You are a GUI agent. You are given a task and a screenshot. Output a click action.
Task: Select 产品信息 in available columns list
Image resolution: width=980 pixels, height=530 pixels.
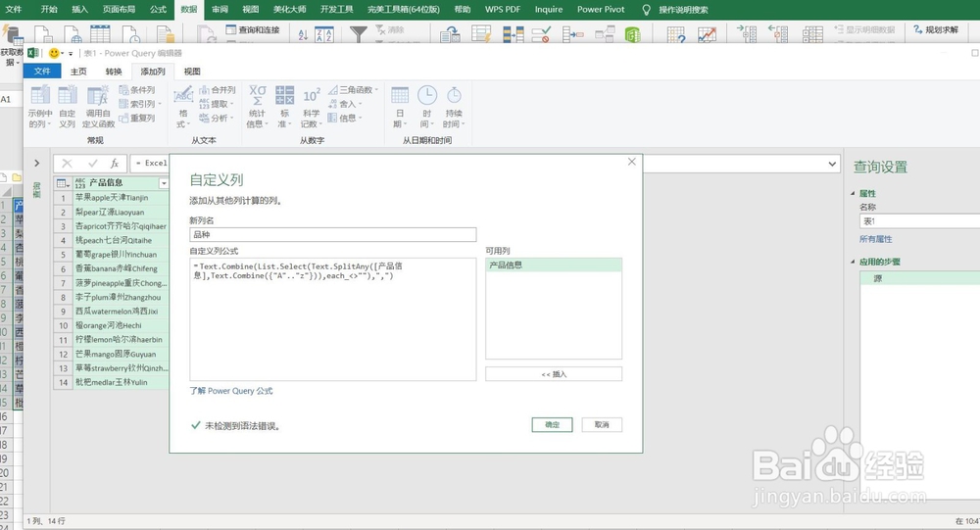click(x=554, y=265)
